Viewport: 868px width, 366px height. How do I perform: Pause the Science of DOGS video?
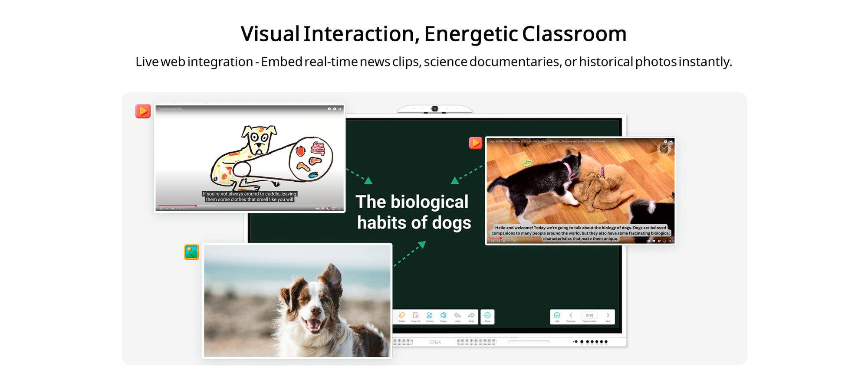pos(161,209)
